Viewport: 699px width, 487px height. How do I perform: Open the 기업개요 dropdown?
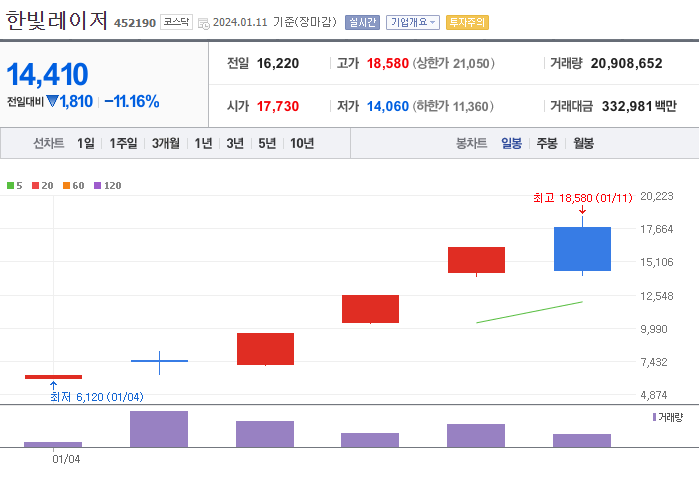tap(413, 22)
